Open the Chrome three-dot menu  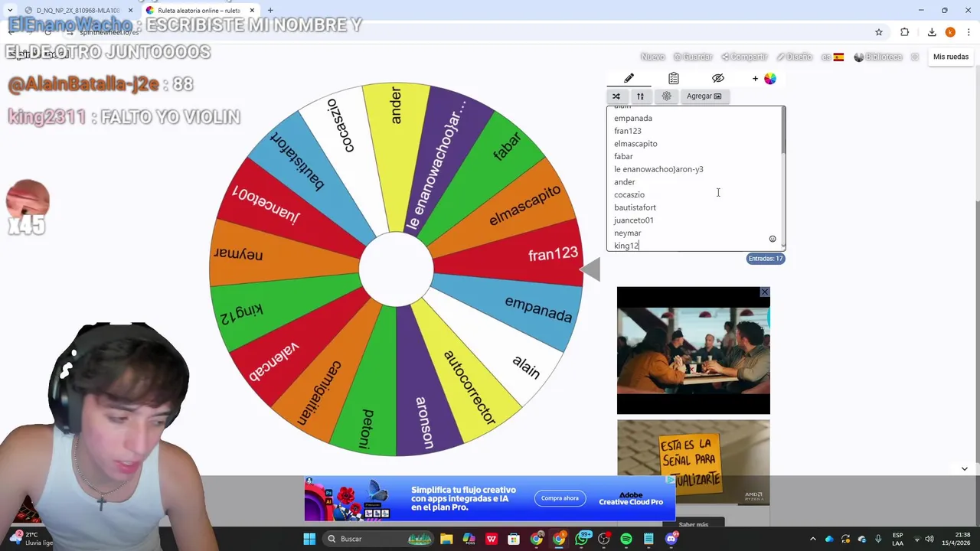[x=969, y=32]
